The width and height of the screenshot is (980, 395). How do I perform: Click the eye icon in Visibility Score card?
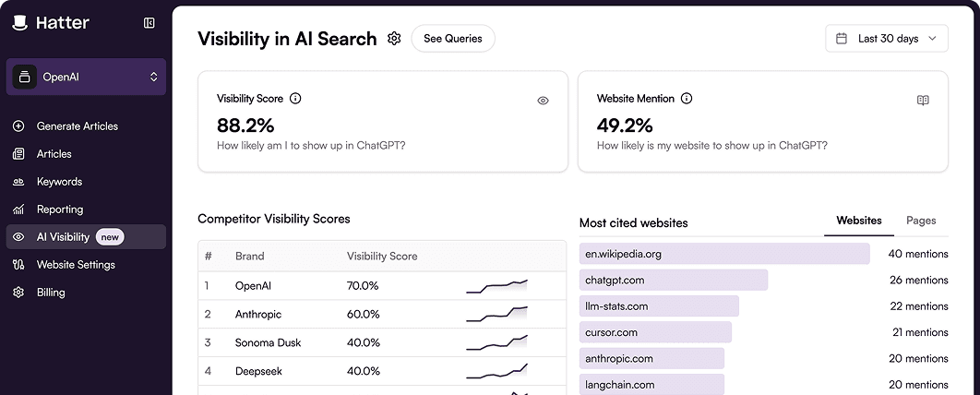tap(543, 101)
